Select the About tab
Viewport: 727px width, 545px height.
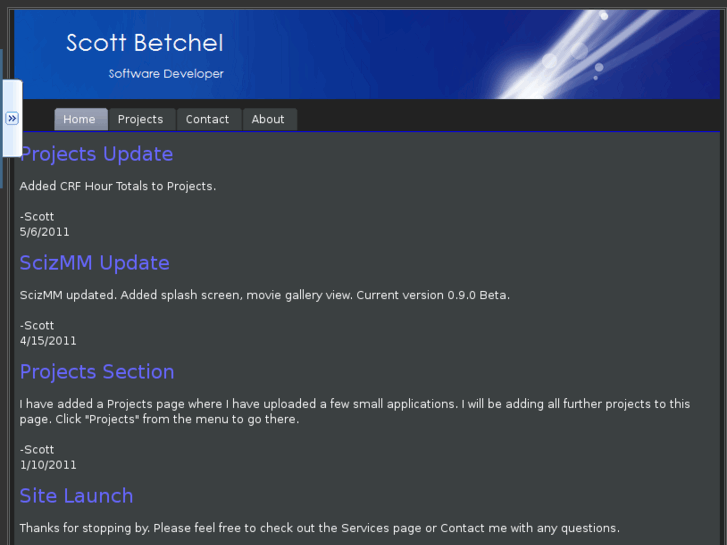click(268, 119)
